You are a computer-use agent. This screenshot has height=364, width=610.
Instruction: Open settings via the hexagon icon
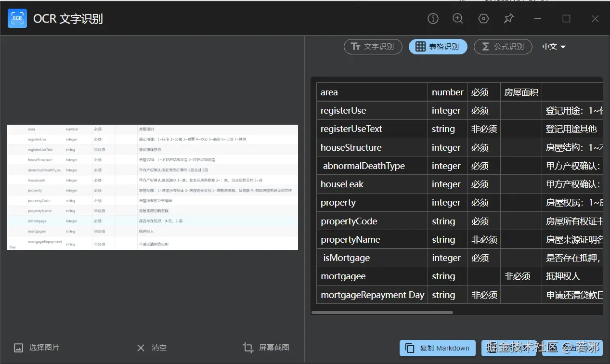point(483,19)
